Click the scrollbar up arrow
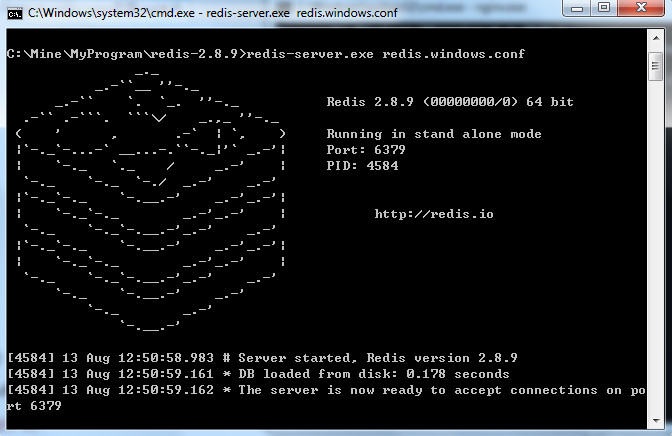672x436 pixels. point(656,38)
